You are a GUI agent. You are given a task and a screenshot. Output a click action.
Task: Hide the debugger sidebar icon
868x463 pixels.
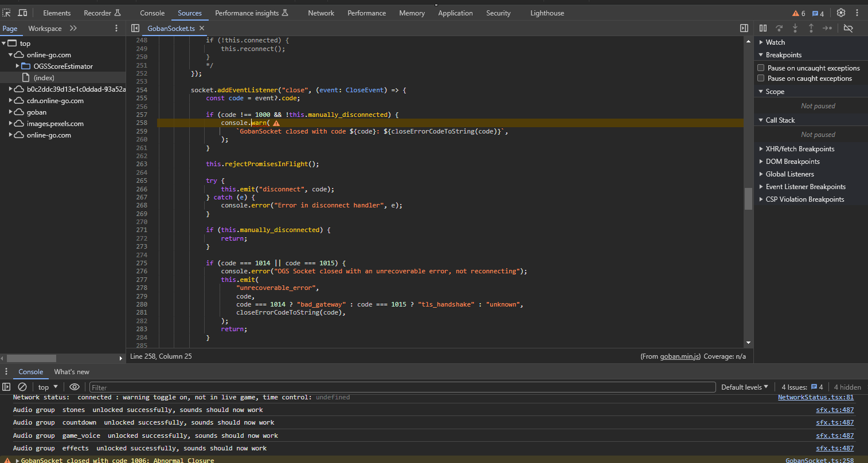744,28
